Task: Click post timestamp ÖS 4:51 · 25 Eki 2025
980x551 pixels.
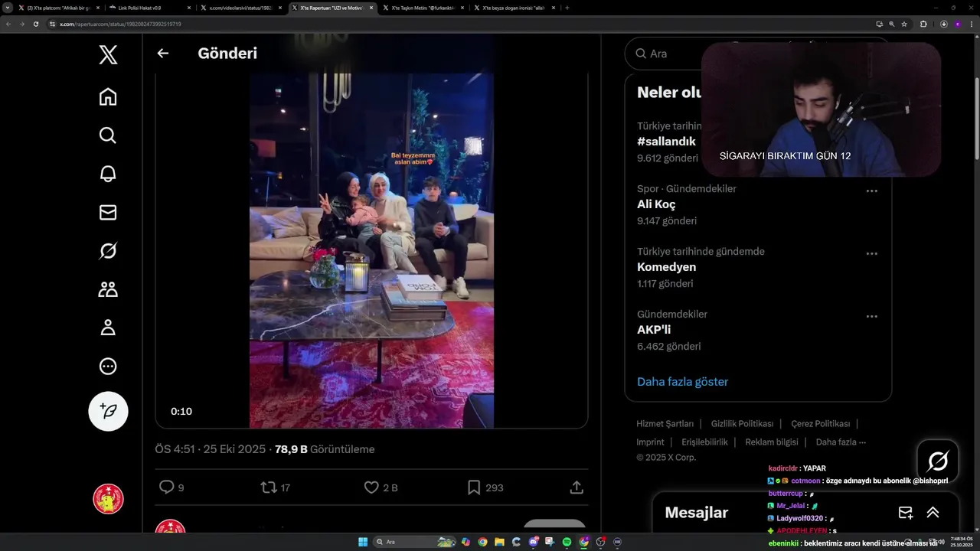Action: (x=210, y=449)
